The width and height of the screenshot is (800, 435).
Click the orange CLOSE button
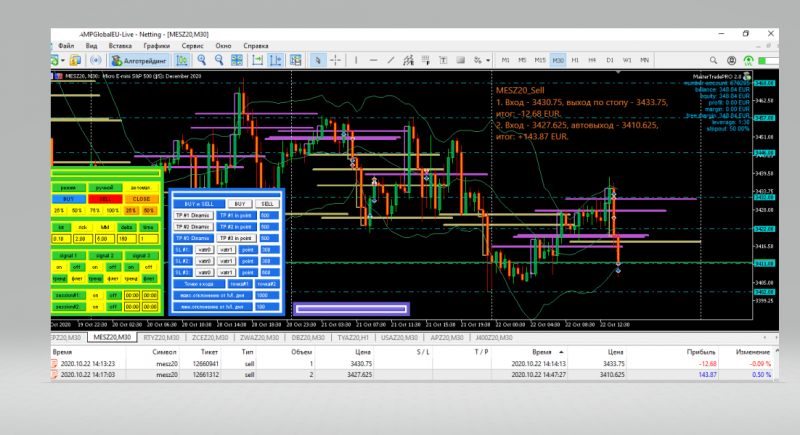141,199
